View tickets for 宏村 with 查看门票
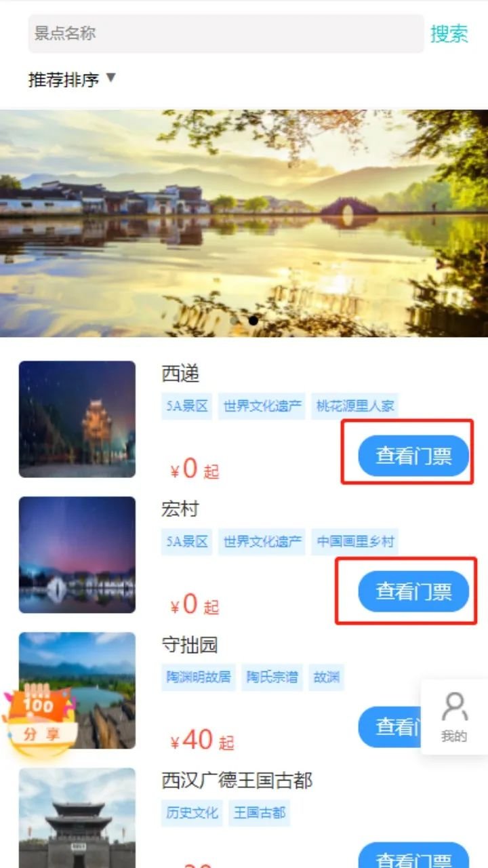 click(413, 591)
